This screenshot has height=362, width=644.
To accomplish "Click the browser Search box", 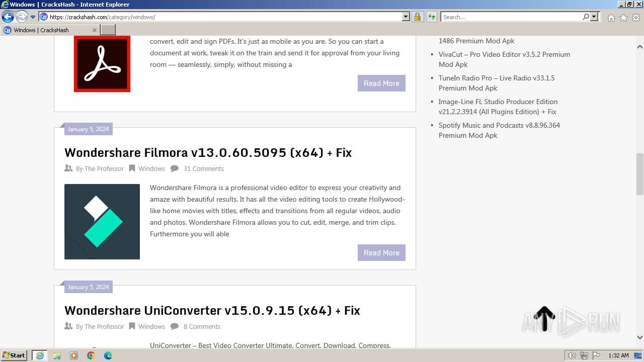I will coord(511,17).
